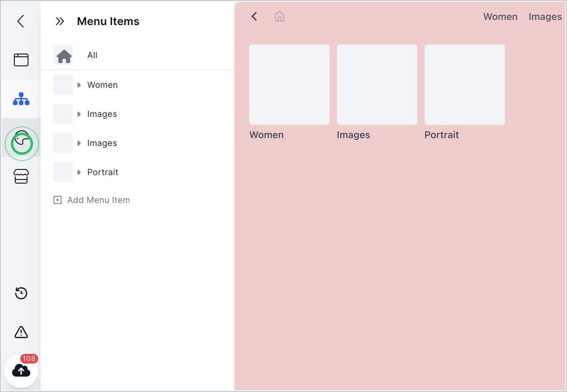Click the home icon beside All
Screen dimensions: 567x392
click(64, 56)
